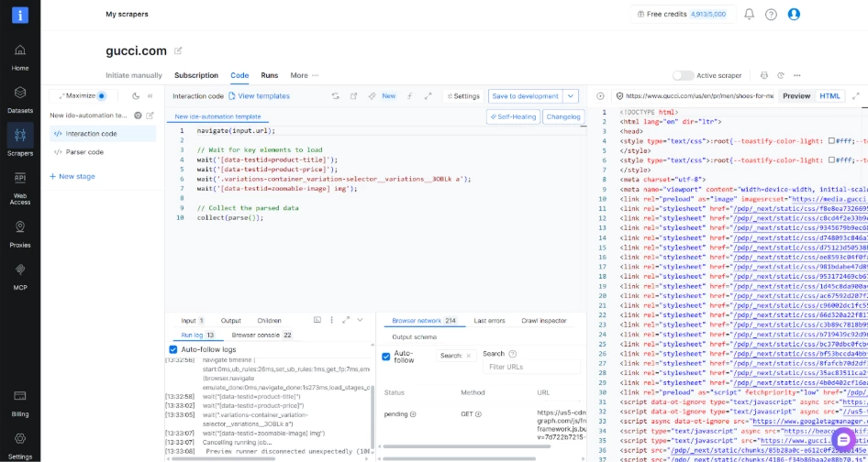868x462 pixels.
Task: Open vertical ellipsis menu in input panel
Action: [331, 320]
